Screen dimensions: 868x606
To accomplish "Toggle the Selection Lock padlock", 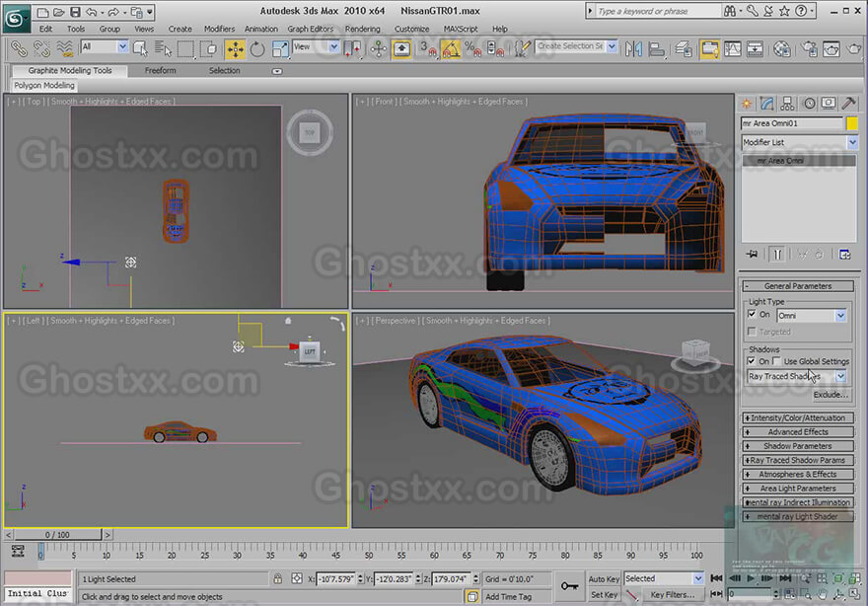I will [278, 578].
